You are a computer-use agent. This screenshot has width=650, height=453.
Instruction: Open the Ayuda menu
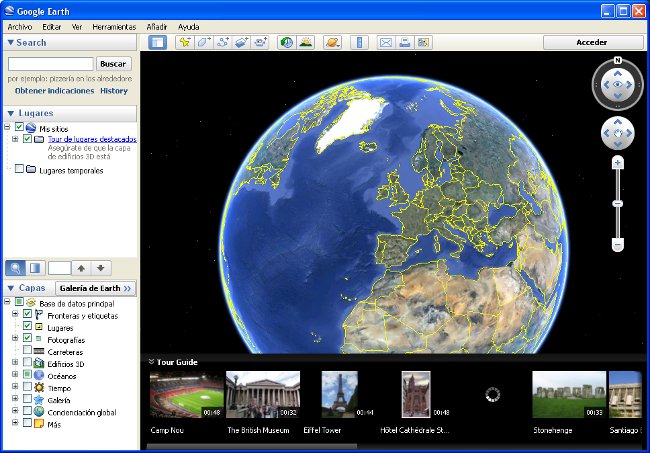pos(189,27)
